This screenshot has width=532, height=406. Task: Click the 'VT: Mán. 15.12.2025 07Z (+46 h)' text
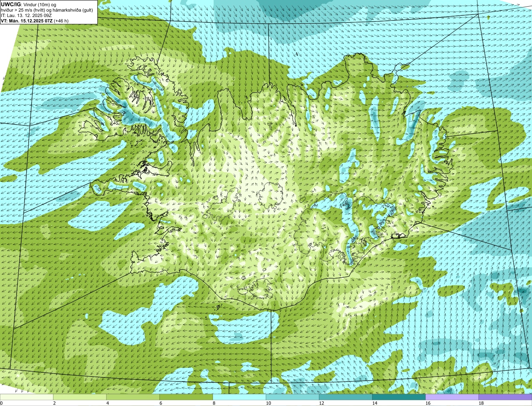click(x=34, y=21)
